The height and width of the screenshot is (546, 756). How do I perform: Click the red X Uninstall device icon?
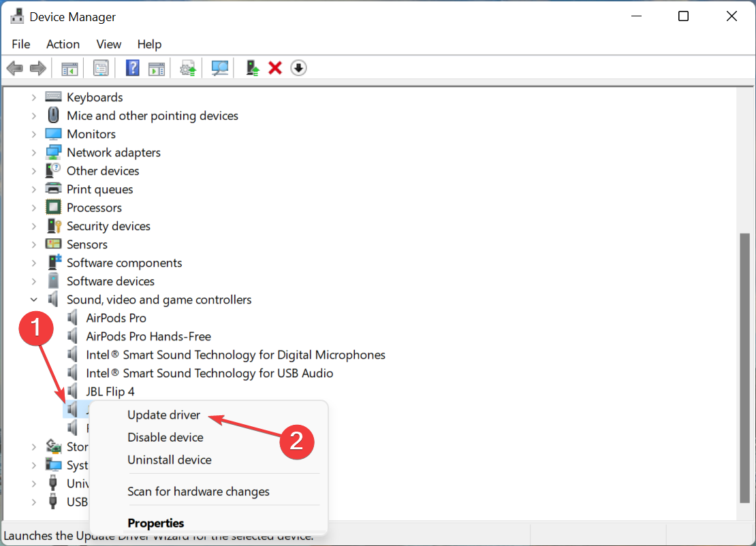[275, 68]
